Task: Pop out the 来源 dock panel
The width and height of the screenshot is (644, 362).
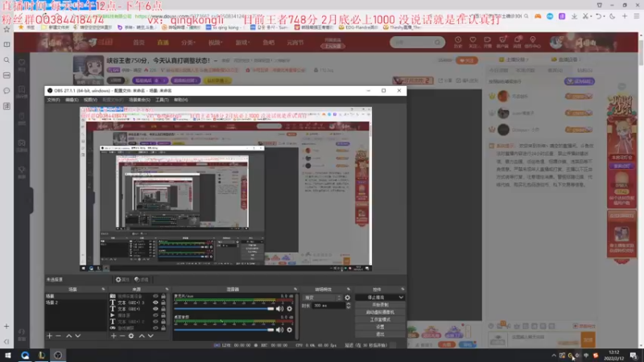Action: (167, 290)
